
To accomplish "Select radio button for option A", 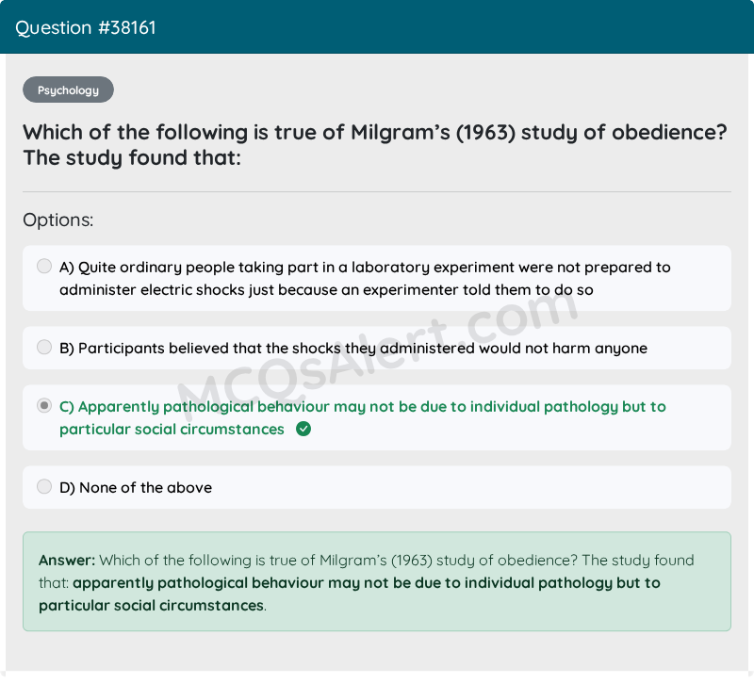I will pos(44,267).
